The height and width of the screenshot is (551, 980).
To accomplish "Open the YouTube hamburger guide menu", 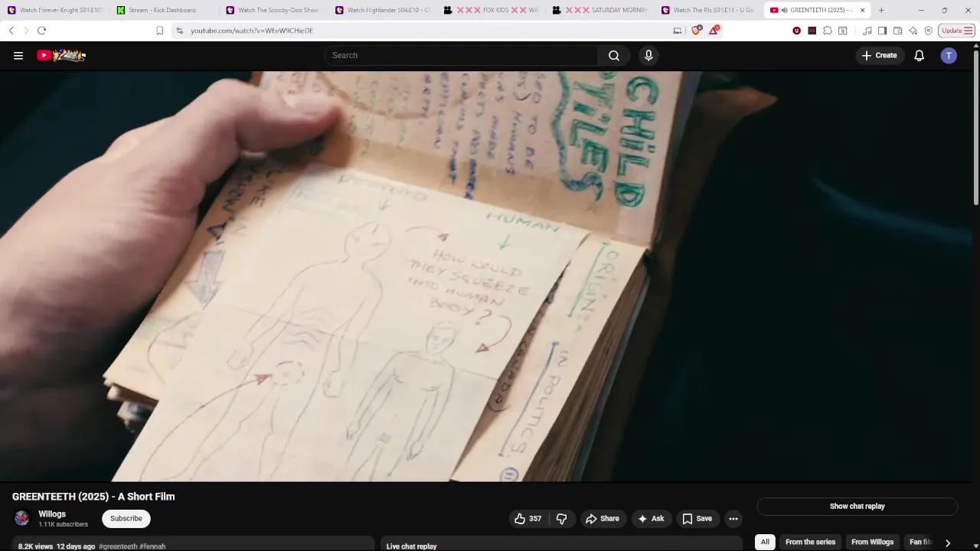I will point(18,55).
